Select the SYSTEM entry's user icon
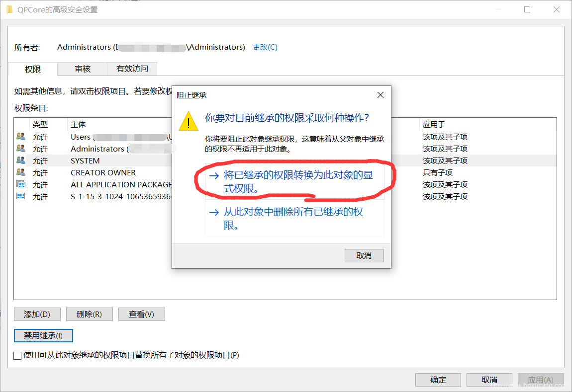Screen dimensions: 572x392 (x=21, y=160)
